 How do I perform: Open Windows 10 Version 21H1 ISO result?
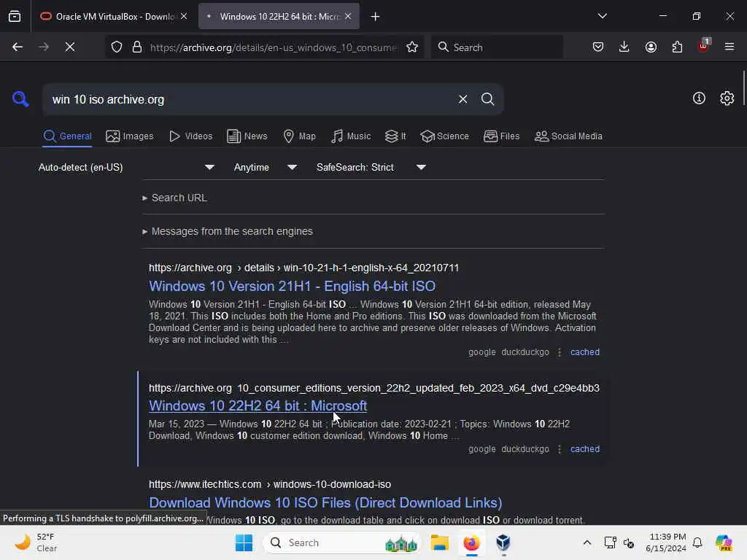(x=292, y=286)
